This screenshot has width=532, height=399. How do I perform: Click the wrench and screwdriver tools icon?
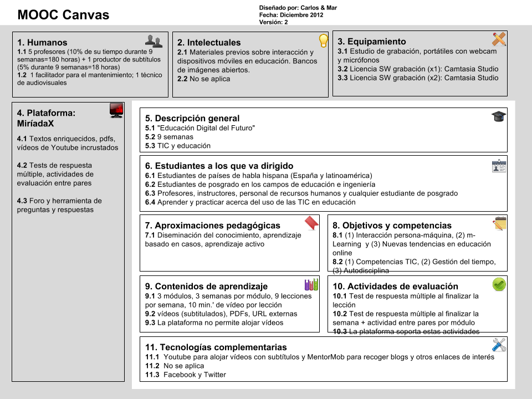click(499, 345)
